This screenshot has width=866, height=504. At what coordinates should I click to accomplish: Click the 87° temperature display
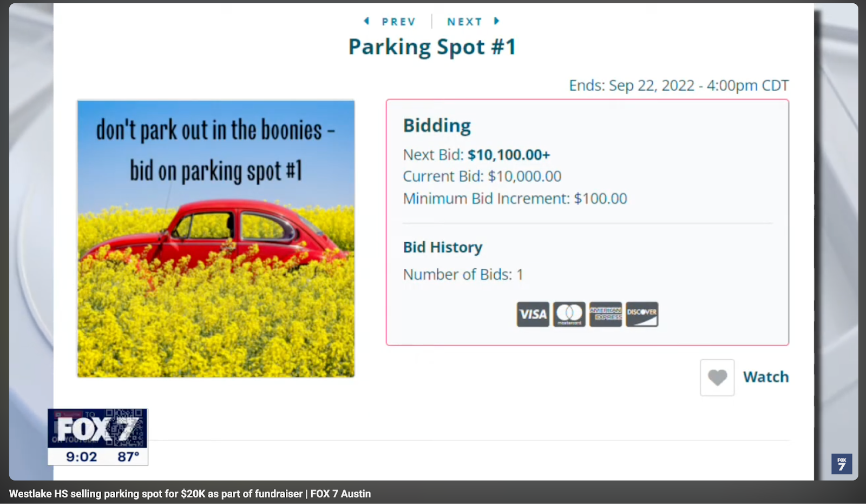point(128,457)
